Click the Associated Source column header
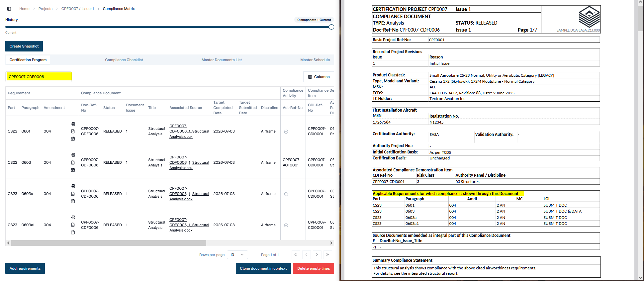 click(x=186, y=108)
